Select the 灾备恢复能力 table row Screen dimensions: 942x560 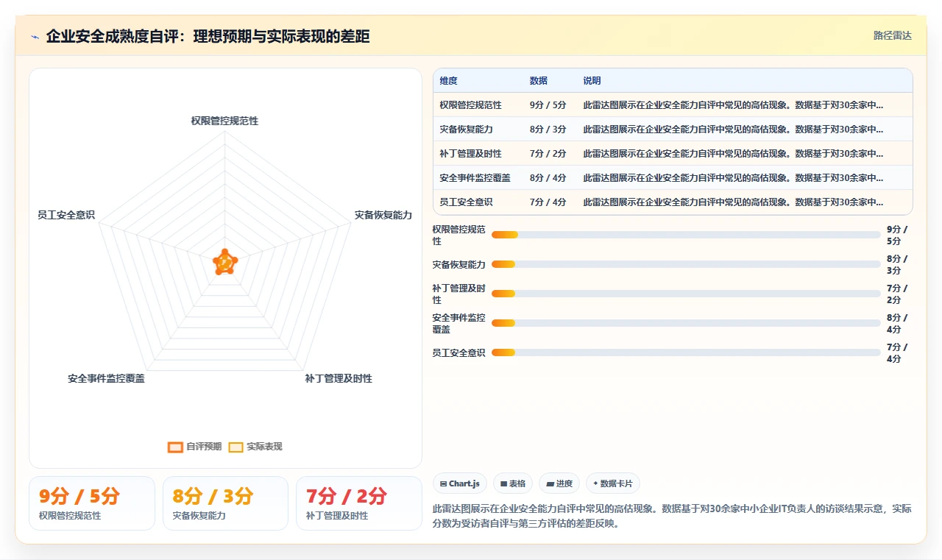(673, 129)
